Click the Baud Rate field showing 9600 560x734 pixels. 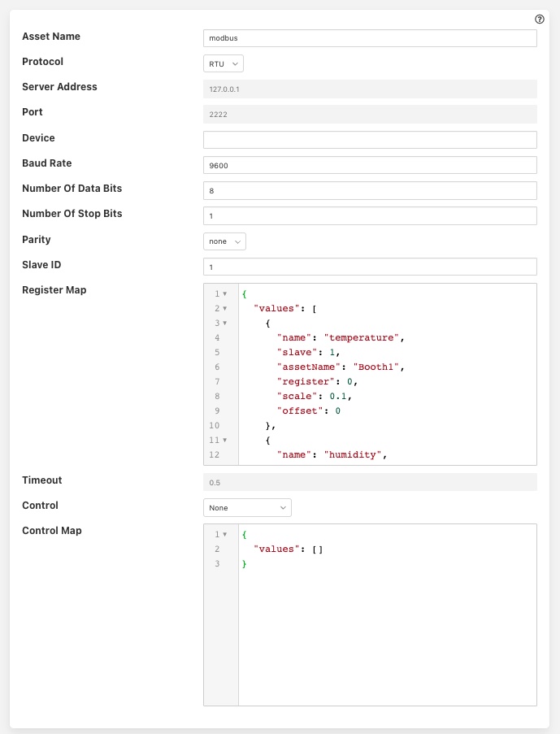click(370, 164)
